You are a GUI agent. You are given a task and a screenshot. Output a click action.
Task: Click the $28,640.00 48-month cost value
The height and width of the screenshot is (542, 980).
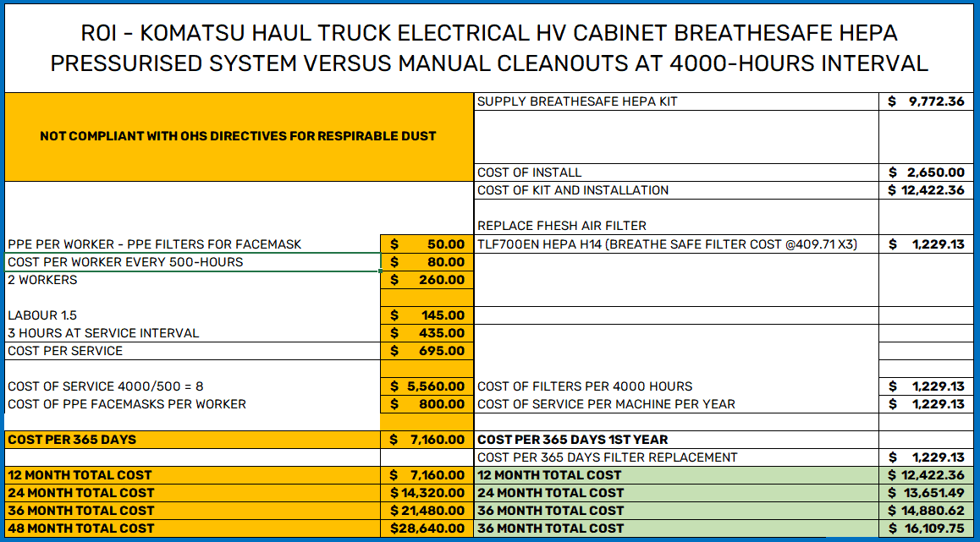427,528
